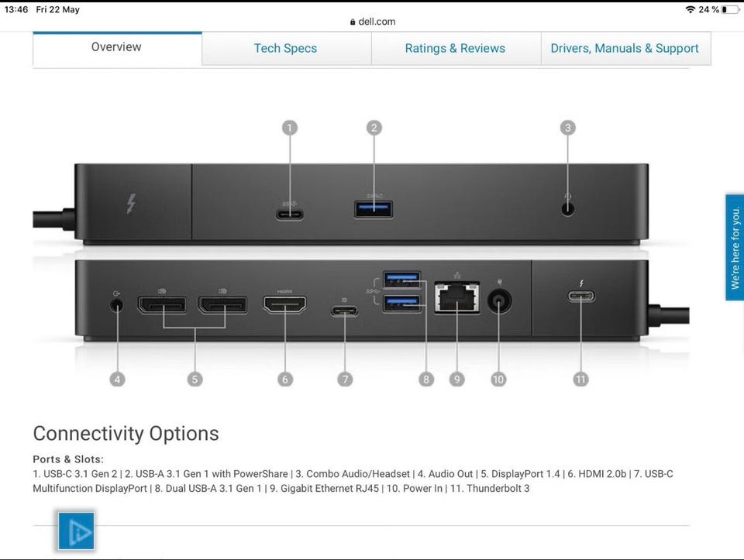Click marker 6 for HDMI port

284,380
